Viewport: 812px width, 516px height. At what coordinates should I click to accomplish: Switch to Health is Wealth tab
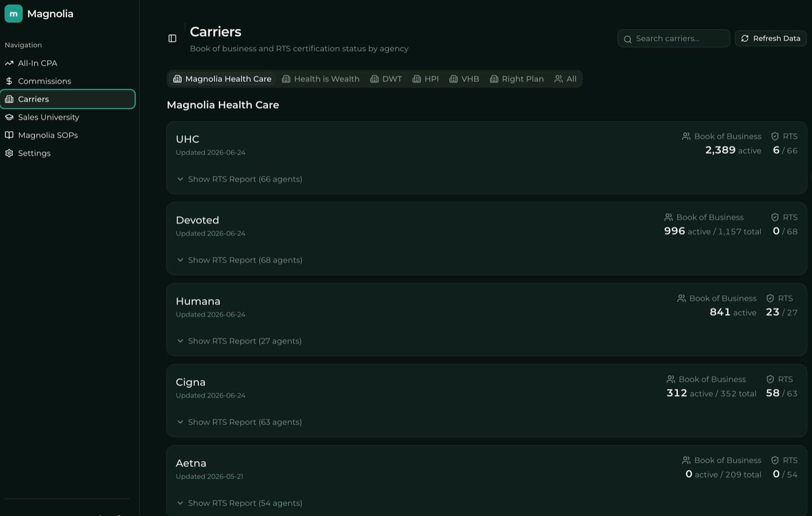321,79
